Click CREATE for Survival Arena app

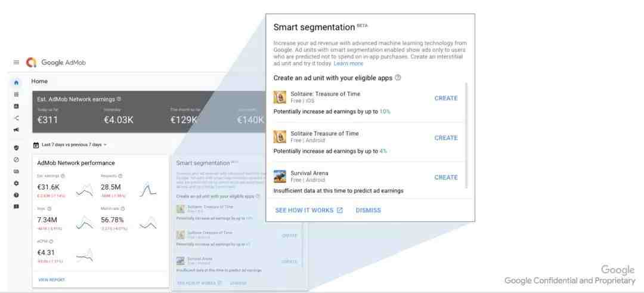[446, 177]
